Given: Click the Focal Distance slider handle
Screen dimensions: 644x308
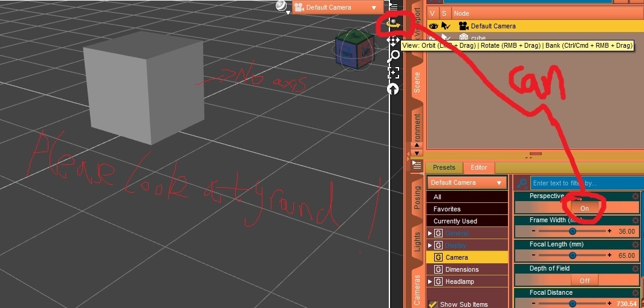Looking at the screenshot, I should tap(573, 304).
